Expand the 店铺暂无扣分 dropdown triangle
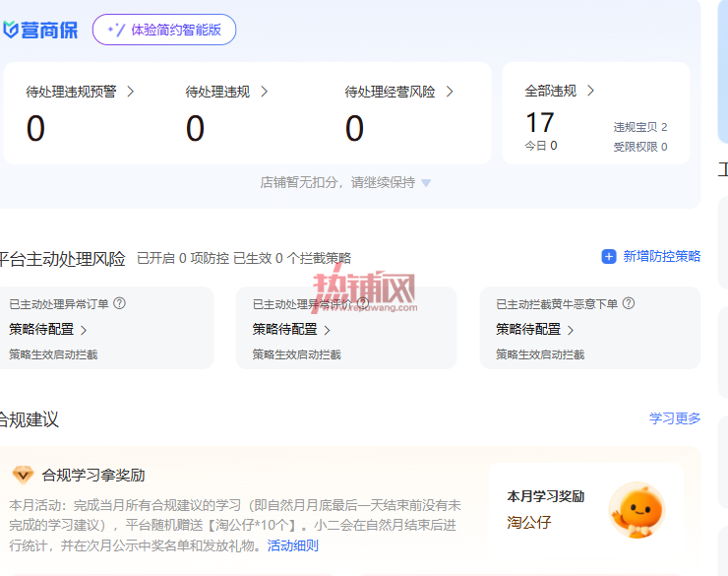 pos(426,183)
